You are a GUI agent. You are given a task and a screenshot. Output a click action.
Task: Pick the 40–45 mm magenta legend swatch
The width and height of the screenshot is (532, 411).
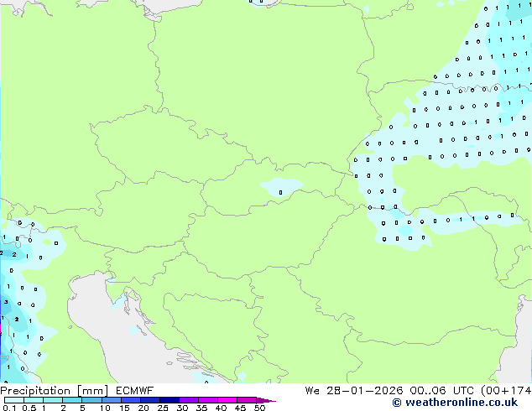pos(227,400)
